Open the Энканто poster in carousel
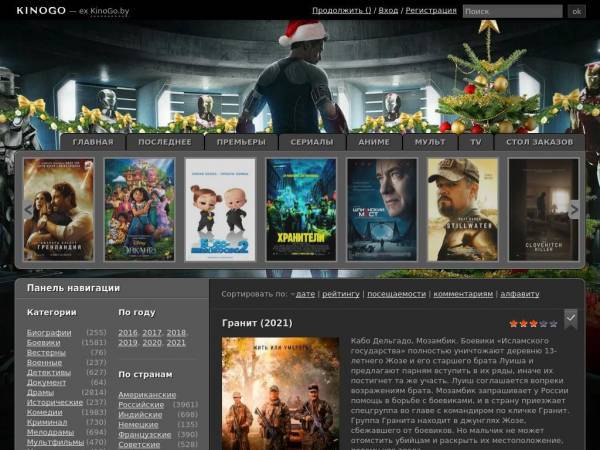 coord(139,210)
